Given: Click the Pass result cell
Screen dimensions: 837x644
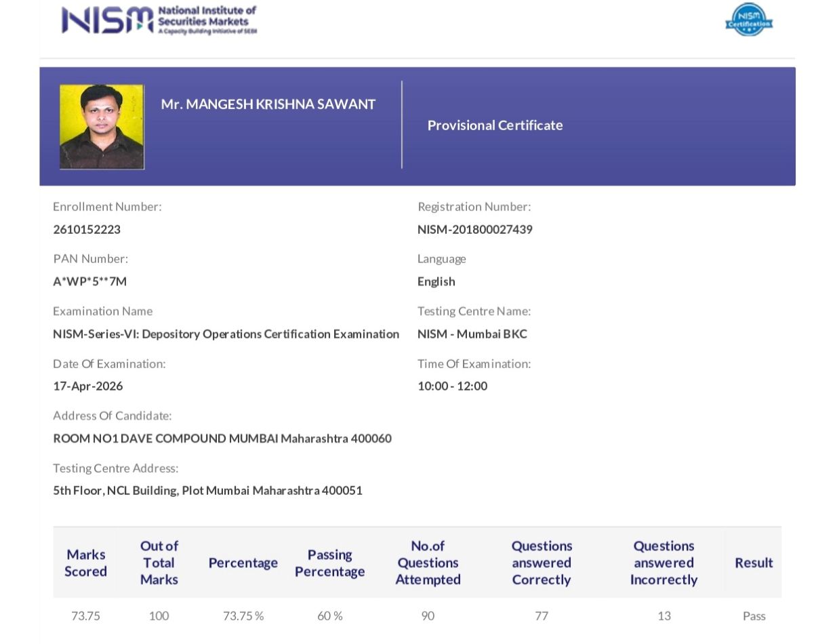Looking at the screenshot, I should pyautogui.click(x=754, y=616).
